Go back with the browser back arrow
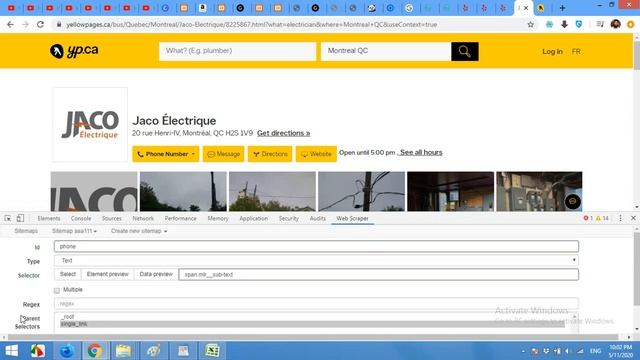This screenshot has height=360, width=640. tap(10, 24)
